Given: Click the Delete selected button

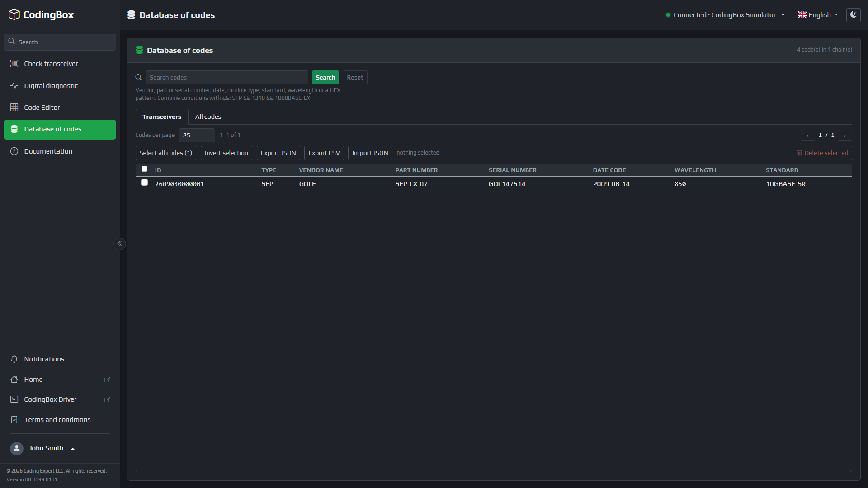Looking at the screenshot, I should [822, 153].
